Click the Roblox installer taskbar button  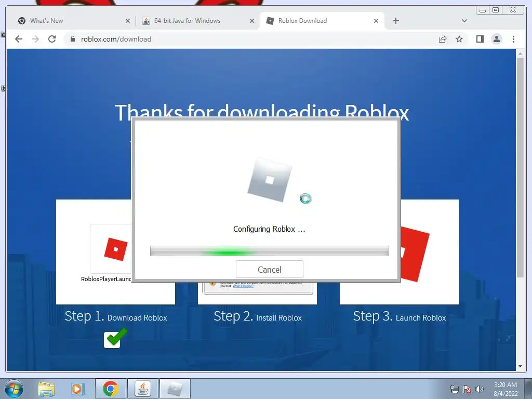(x=175, y=389)
